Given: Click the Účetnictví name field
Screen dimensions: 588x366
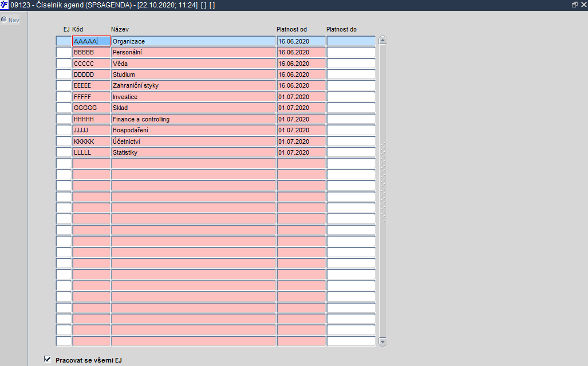Looking at the screenshot, I should click(194, 141).
